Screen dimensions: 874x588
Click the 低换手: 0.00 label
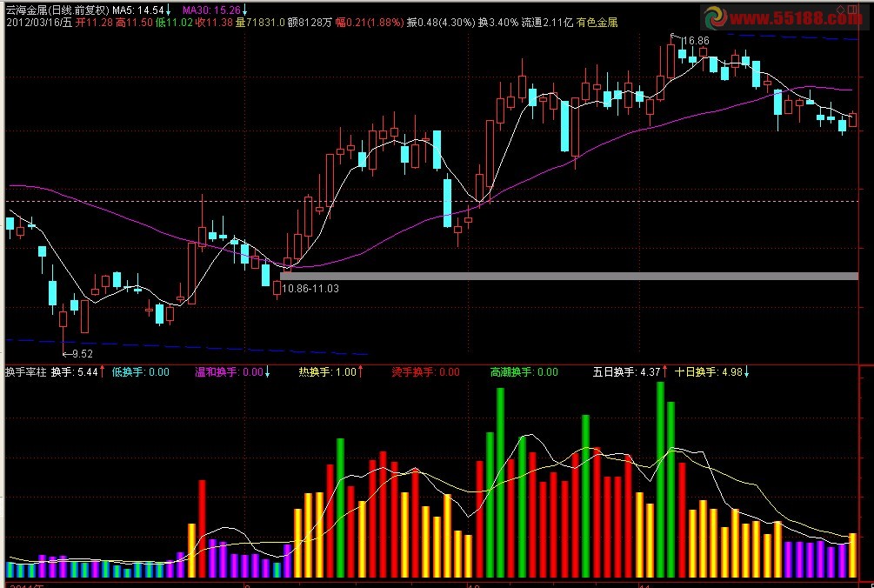click(141, 372)
